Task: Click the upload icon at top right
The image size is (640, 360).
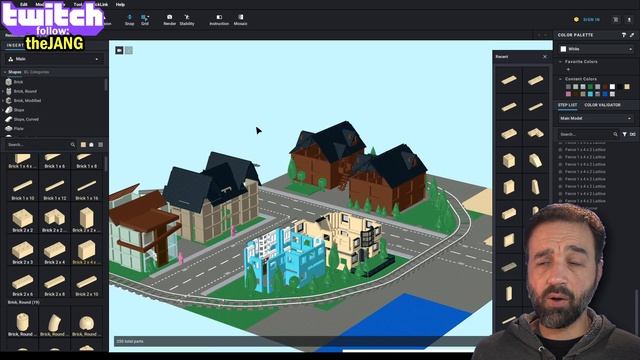Action: [629, 19]
